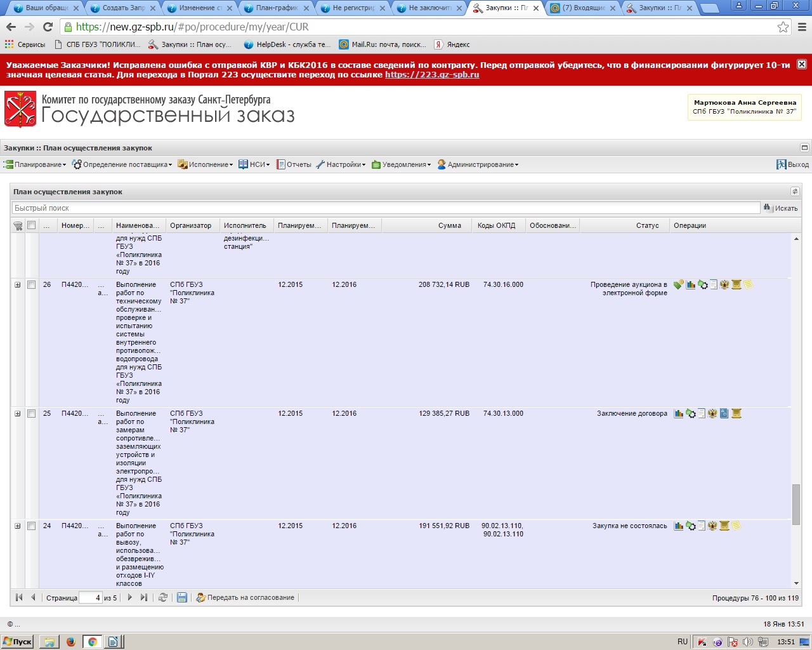Refresh the procurement plan grid
This screenshot has width=812, height=650.
163,597
